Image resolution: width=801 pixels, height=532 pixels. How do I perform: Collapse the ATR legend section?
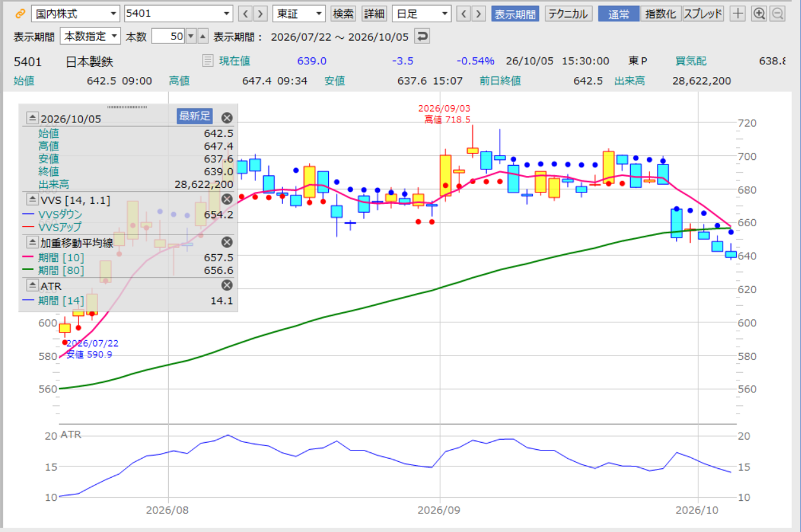tap(32, 286)
